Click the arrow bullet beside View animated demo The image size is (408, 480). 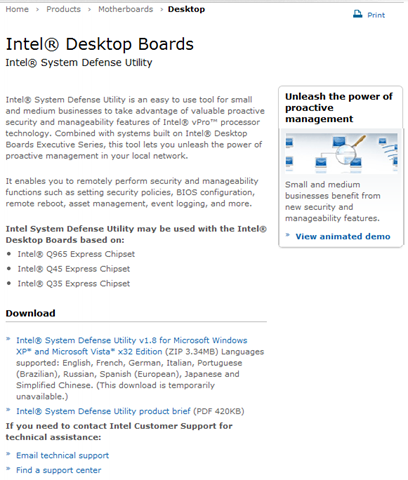pyautogui.click(x=288, y=235)
